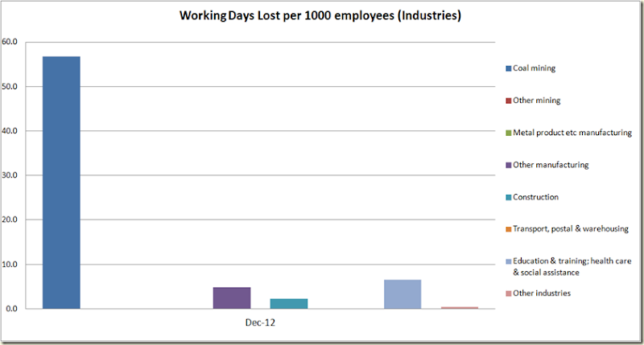The height and width of the screenshot is (345, 644).
Task: Select the Other manufacturing legend swatch
Action: [509, 165]
